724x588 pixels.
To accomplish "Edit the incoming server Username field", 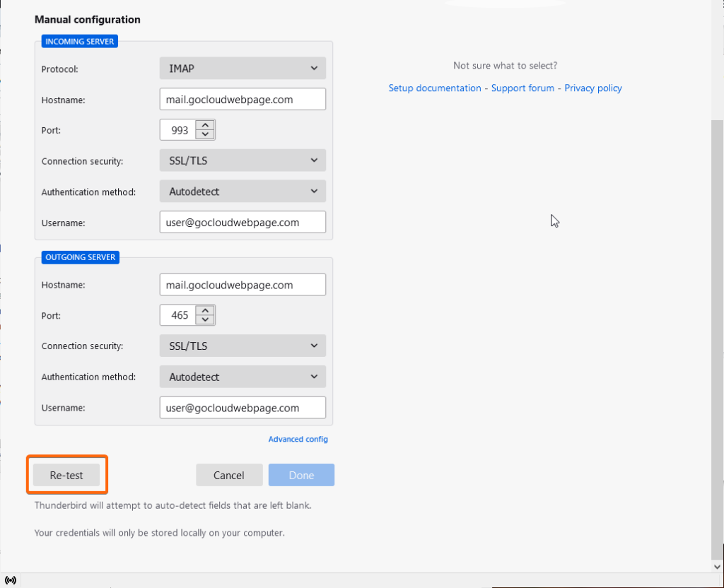I will (243, 223).
